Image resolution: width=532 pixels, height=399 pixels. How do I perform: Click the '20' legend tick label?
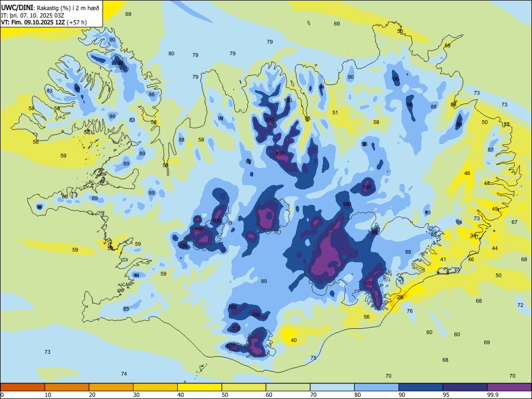click(92, 395)
